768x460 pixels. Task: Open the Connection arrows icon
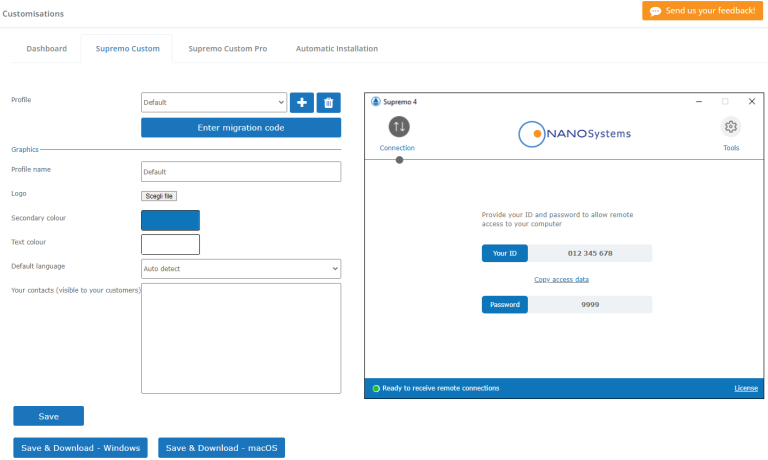click(398, 127)
